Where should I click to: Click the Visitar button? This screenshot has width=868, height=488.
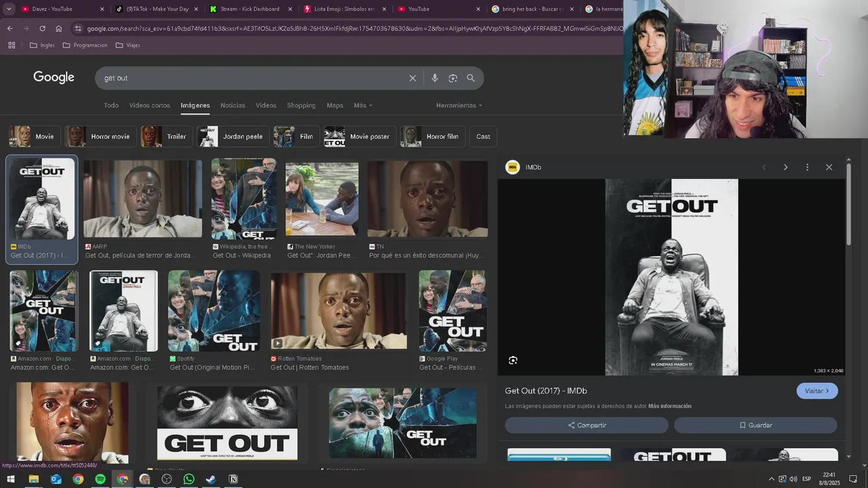[x=816, y=391]
